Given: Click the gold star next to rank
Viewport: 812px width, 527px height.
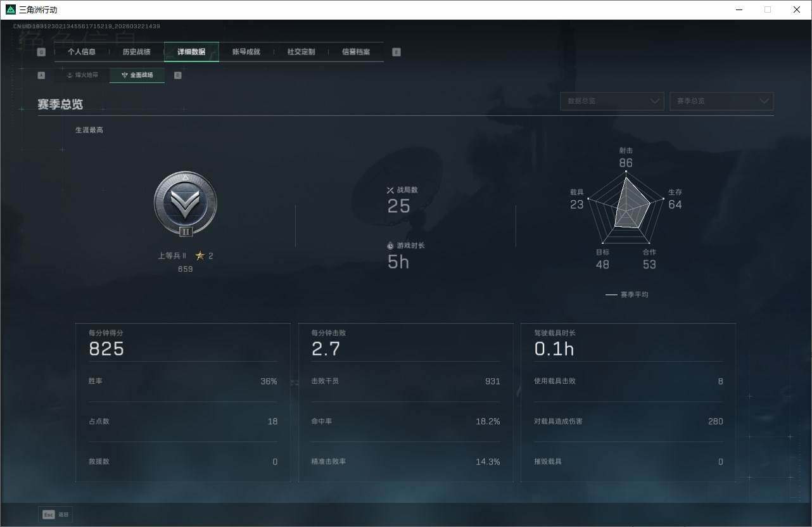Looking at the screenshot, I should [200, 256].
